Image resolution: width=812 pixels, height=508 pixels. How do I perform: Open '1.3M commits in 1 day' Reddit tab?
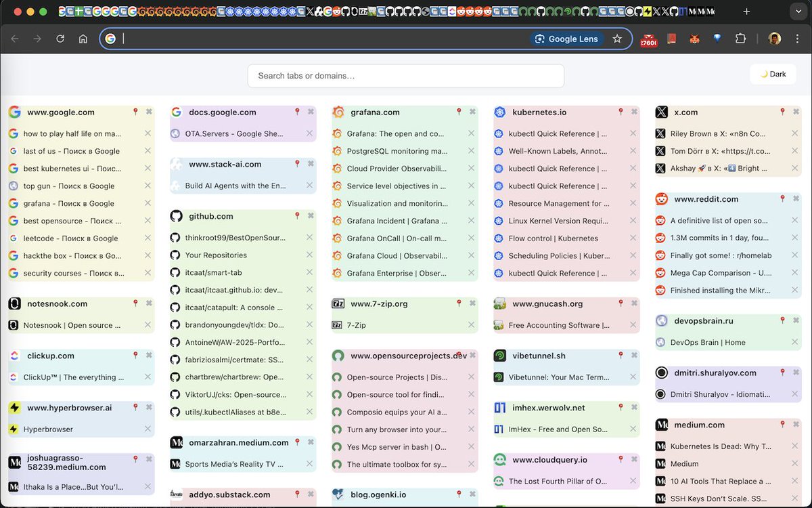pyautogui.click(x=719, y=238)
